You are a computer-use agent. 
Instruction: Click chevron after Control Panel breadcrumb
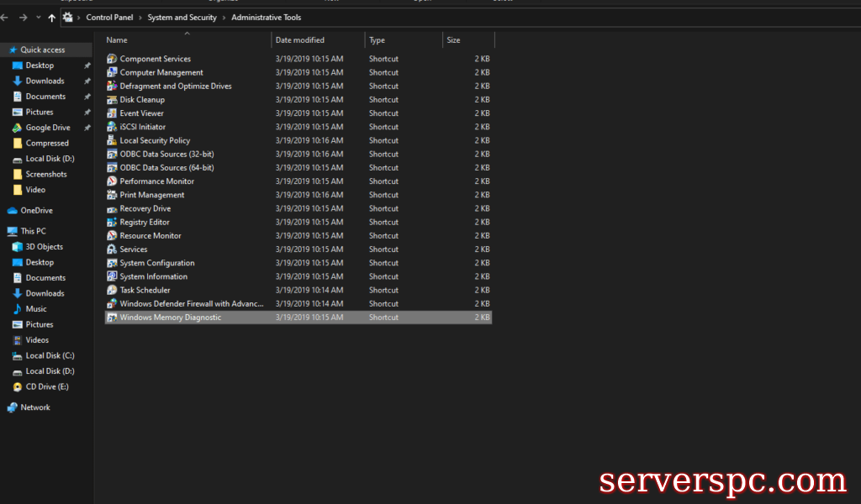tap(140, 18)
